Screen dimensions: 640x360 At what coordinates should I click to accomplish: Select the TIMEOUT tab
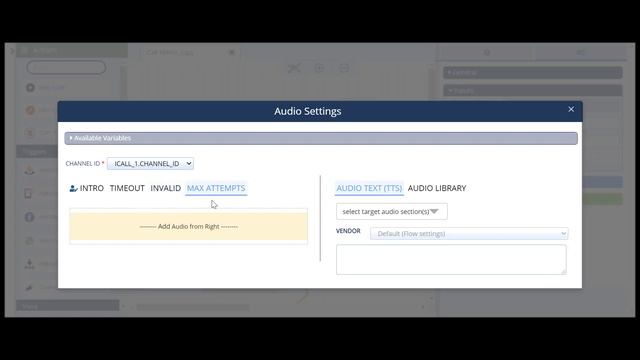click(x=127, y=188)
